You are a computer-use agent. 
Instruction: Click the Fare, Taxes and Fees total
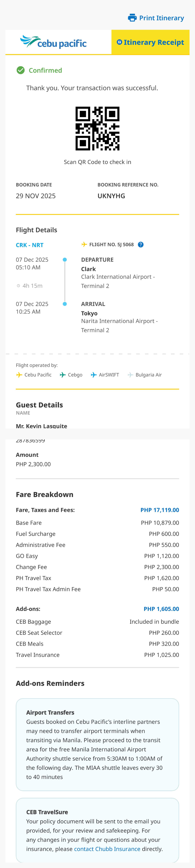(x=160, y=510)
